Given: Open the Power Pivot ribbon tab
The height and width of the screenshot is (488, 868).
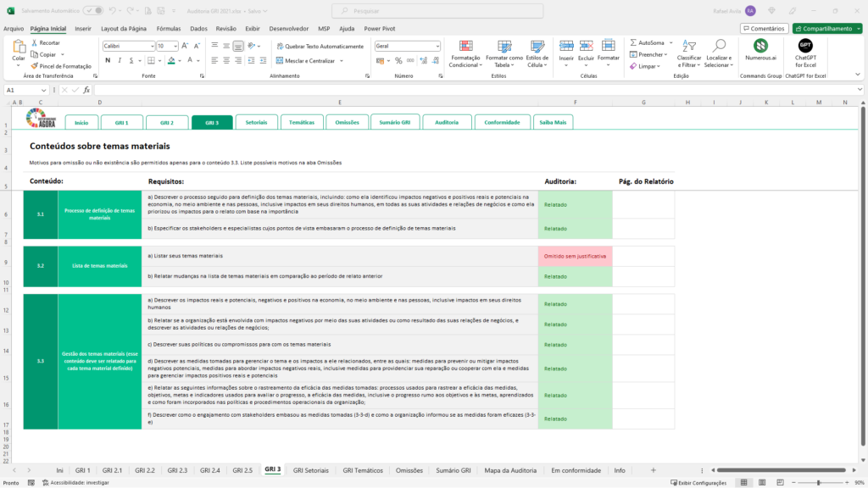Looking at the screenshot, I should coord(379,28).
